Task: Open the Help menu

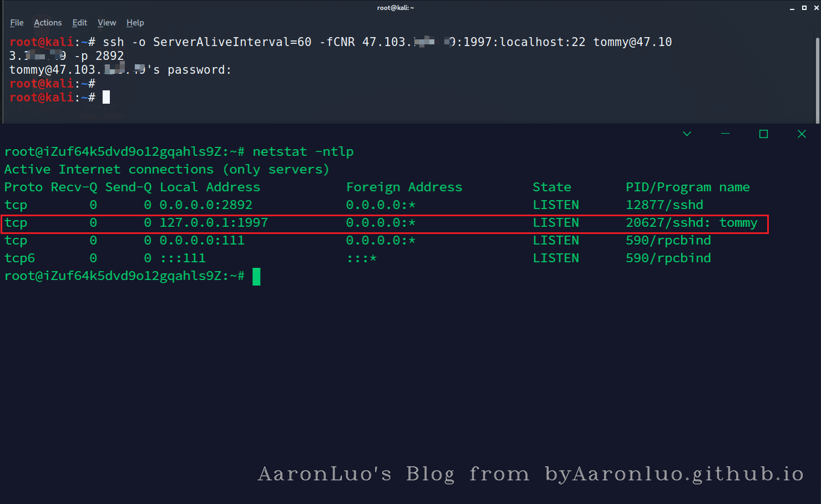Action: tap(135, 23)
